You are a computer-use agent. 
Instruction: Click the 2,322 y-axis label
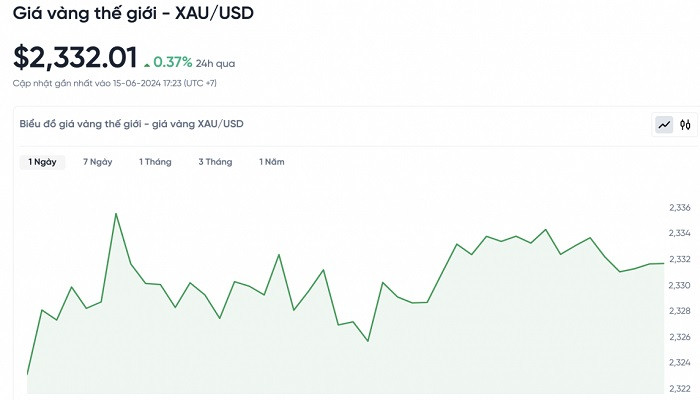[x=680, y=389]
